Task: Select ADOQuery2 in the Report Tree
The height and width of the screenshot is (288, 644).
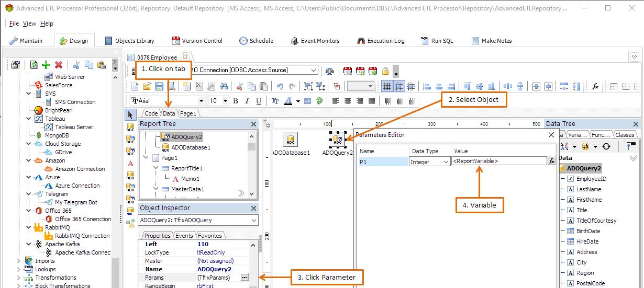Action: [x=187, y=137]
